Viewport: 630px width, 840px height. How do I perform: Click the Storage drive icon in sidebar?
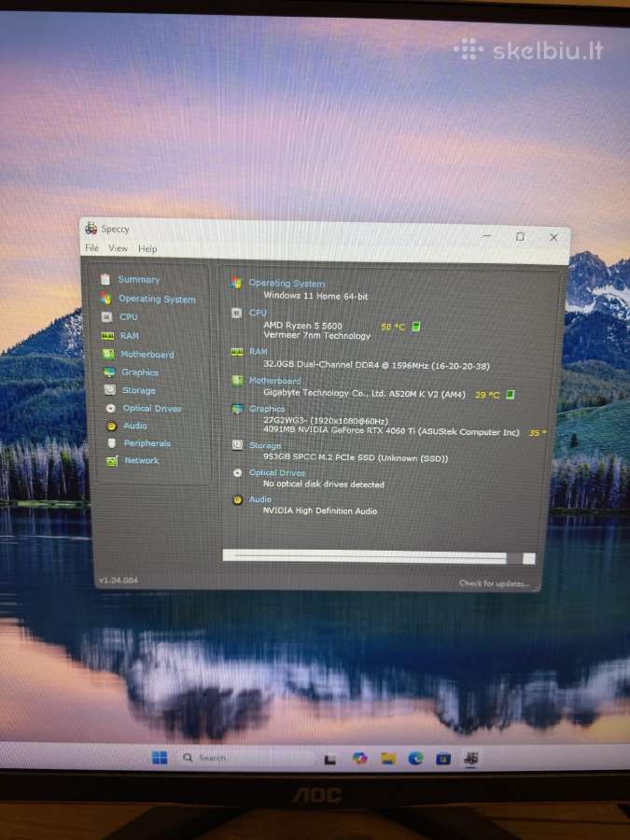tap(110, 390)
